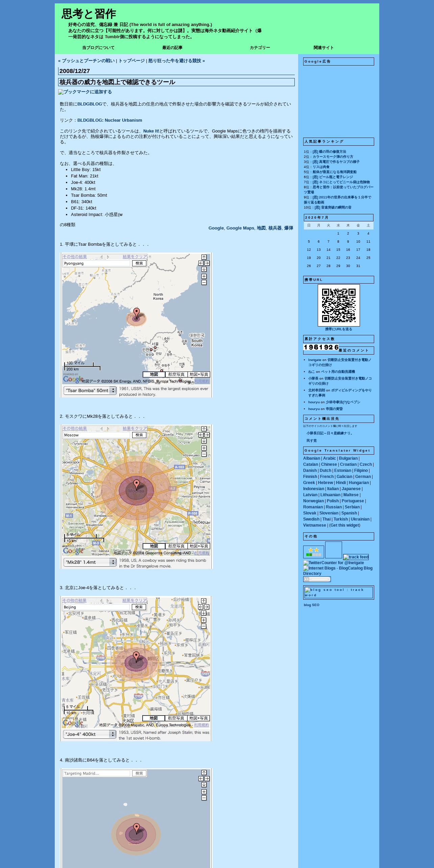Screen dimensions: 434x868
Task: Pan right on the Pyongyang map
Action: (207, 263)
